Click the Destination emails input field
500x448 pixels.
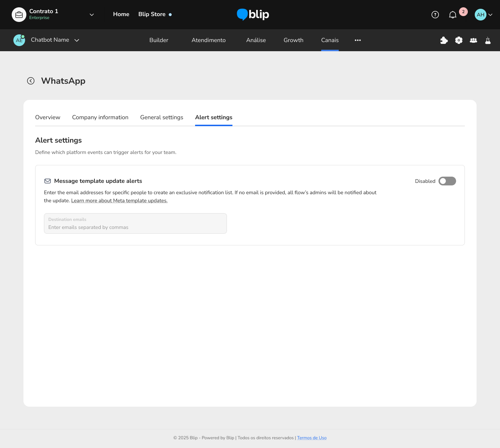coord(135,224)
